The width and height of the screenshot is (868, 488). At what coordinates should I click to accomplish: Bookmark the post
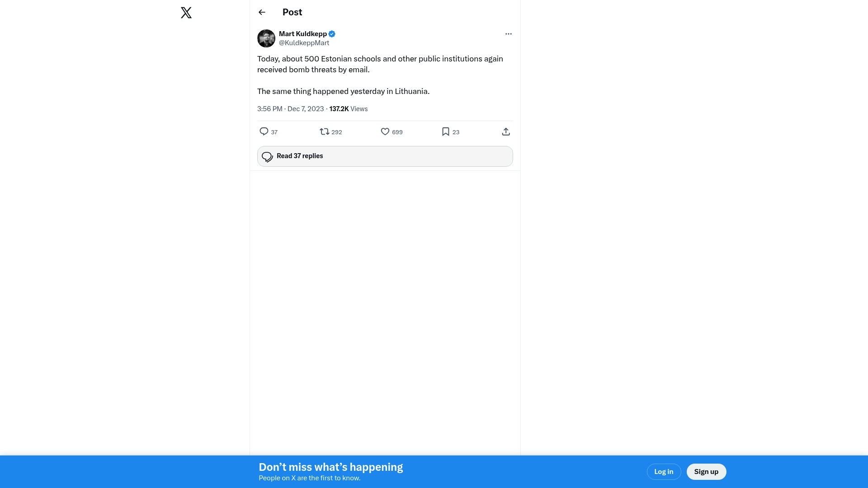(x=446, y=131)
